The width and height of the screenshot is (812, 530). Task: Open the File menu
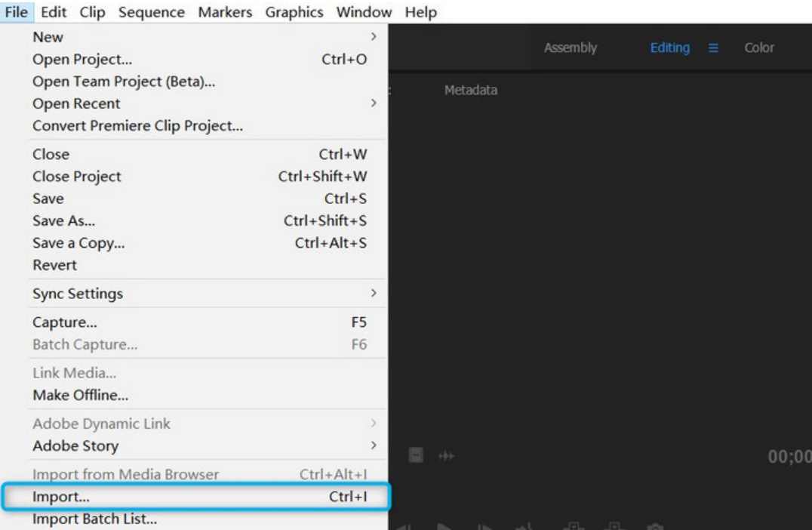(17, 11)
